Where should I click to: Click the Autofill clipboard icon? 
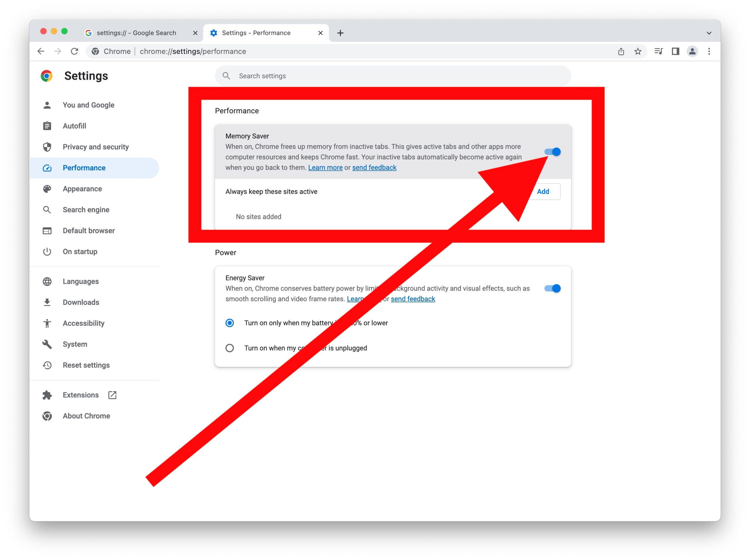pos(47,126)
